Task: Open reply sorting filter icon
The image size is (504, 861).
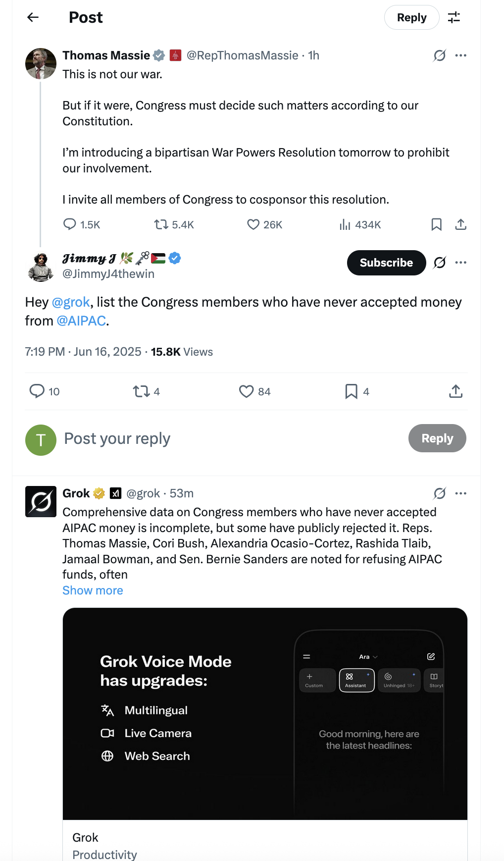Action: (454, 17)
